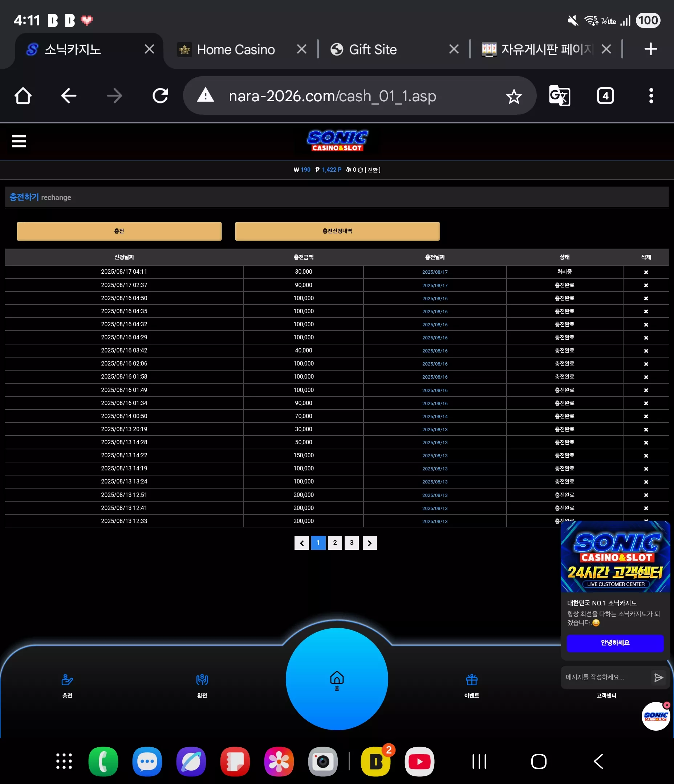Go to next page arrow in pagination
The width and height of the screenshot is (674, 784).
pos(370,543)
